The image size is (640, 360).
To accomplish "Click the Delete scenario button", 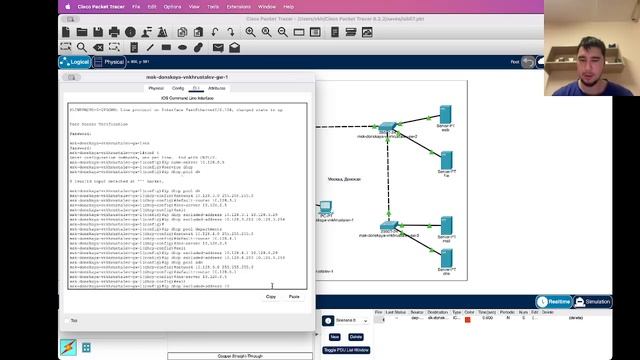I will (x=356, y=337).
